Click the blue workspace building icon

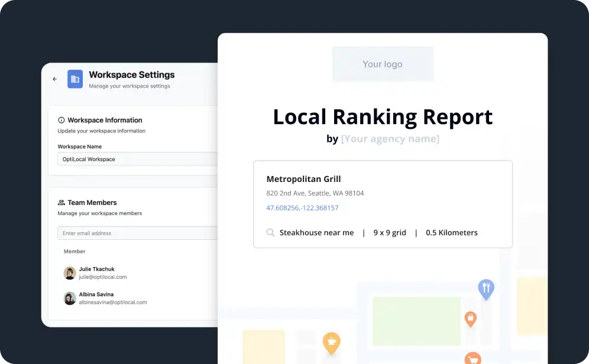75,79
